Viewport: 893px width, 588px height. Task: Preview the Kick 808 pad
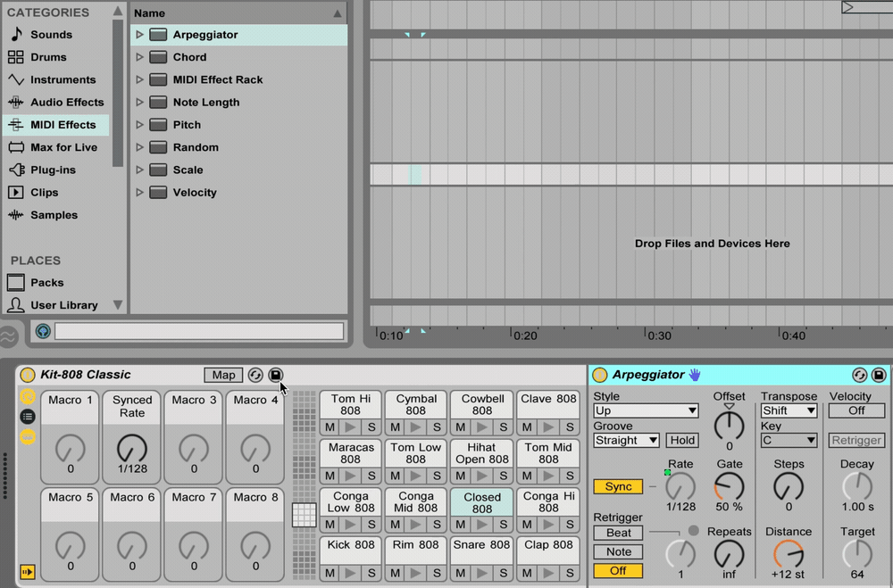coord(351,573)
